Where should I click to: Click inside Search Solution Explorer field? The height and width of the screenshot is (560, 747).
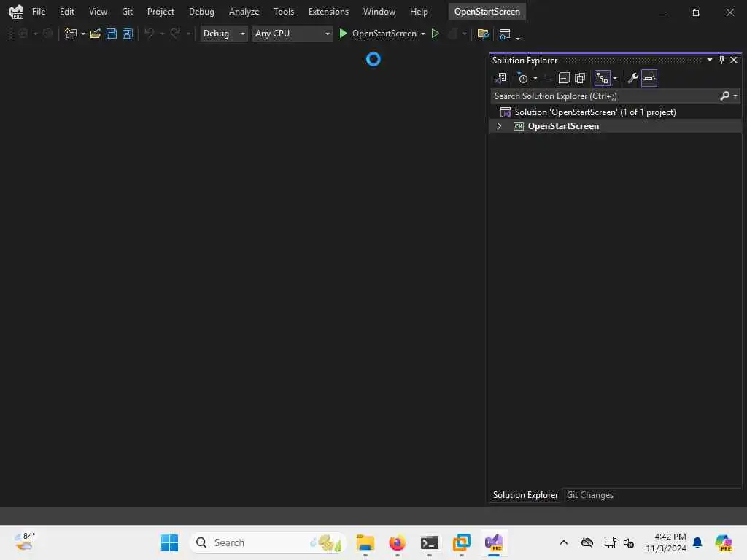click(x=605, y=96)
